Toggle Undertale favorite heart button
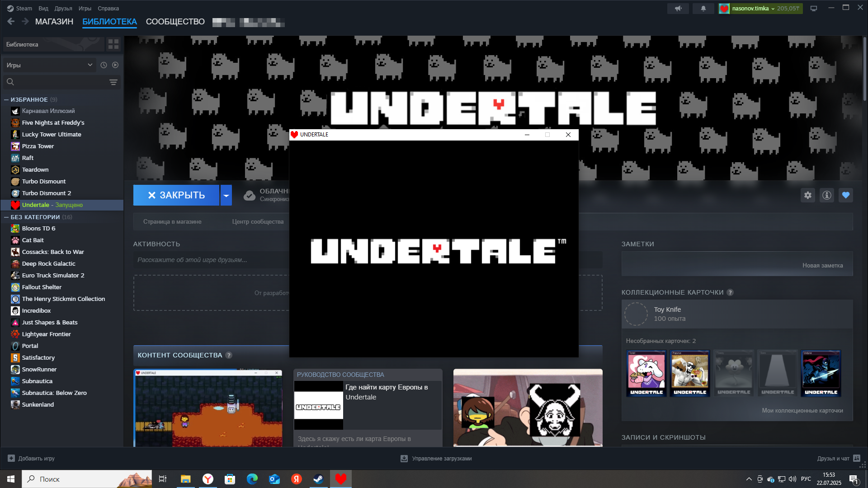 846,195
